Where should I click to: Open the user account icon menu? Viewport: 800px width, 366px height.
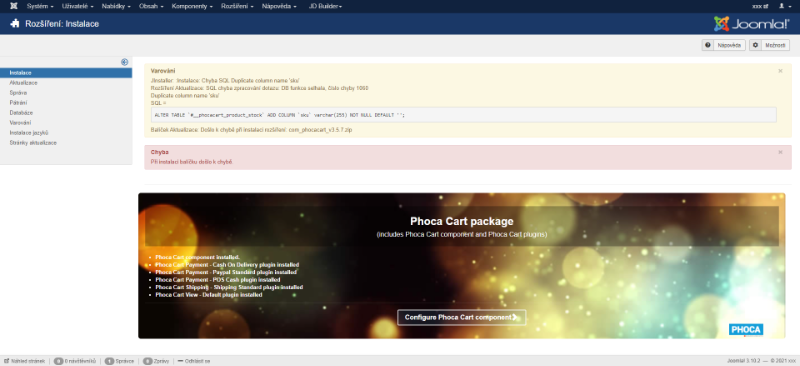(x=784, y=6)
